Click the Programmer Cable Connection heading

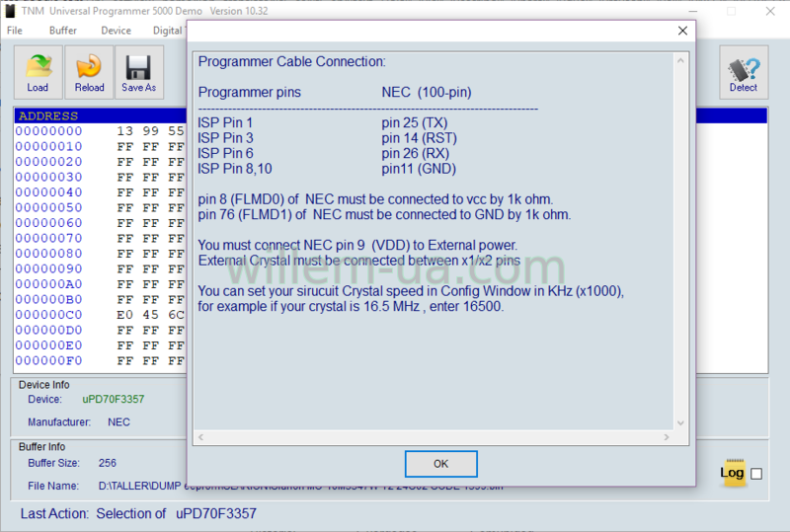291,61
